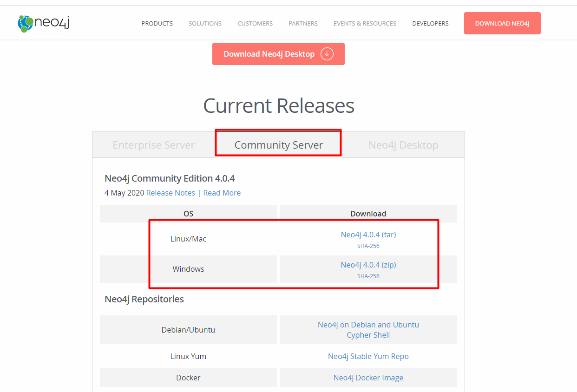Open the SHA-256 checksum under the tar download
This screenshot has height=392, width=577.
pos(368,246)
